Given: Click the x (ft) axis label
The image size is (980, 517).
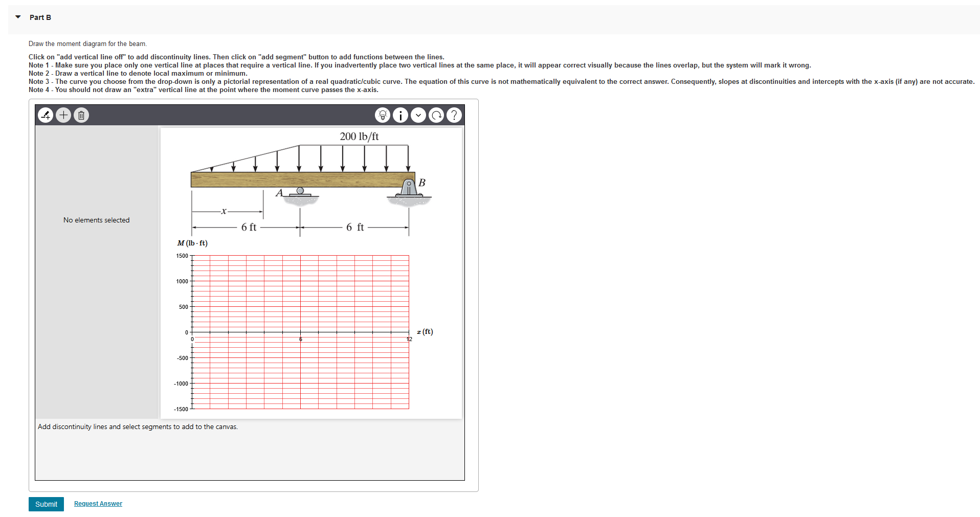Looking at the screenshot, I should [x=424, y=331].
